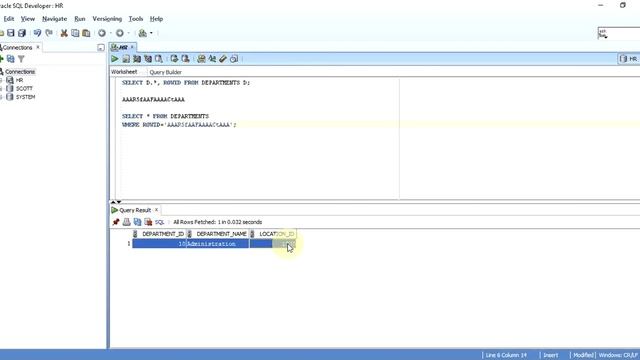Image resolution: width=640 pixels, height=360 pixels.
Task: Click the Rollback icon in worksheet toolbar
Action: pos(185,59)
